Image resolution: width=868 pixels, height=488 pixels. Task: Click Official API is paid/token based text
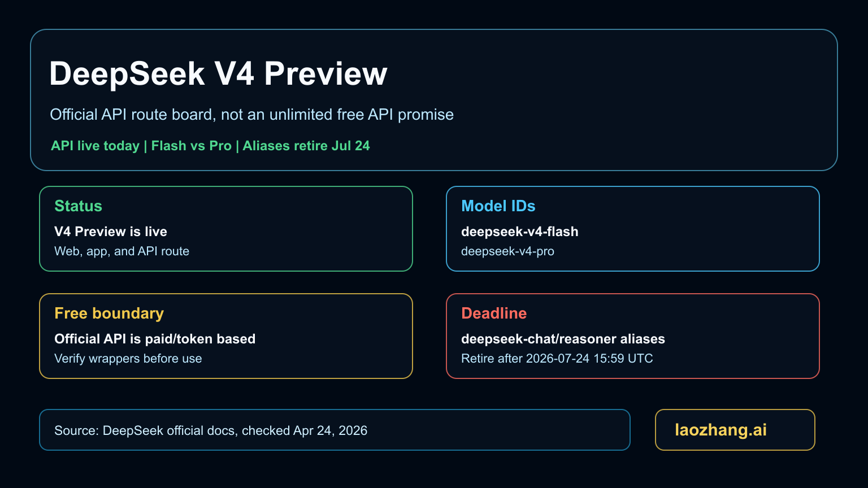click(x=155, y=339)
